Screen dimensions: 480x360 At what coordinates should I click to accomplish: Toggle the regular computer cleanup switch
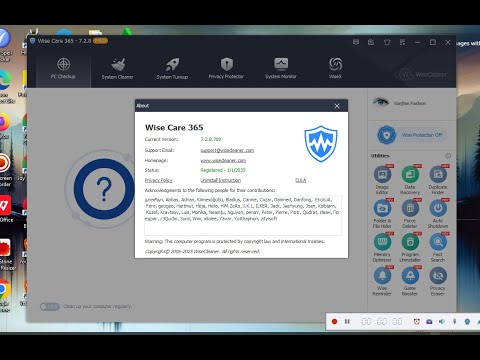tap(49, 306)
